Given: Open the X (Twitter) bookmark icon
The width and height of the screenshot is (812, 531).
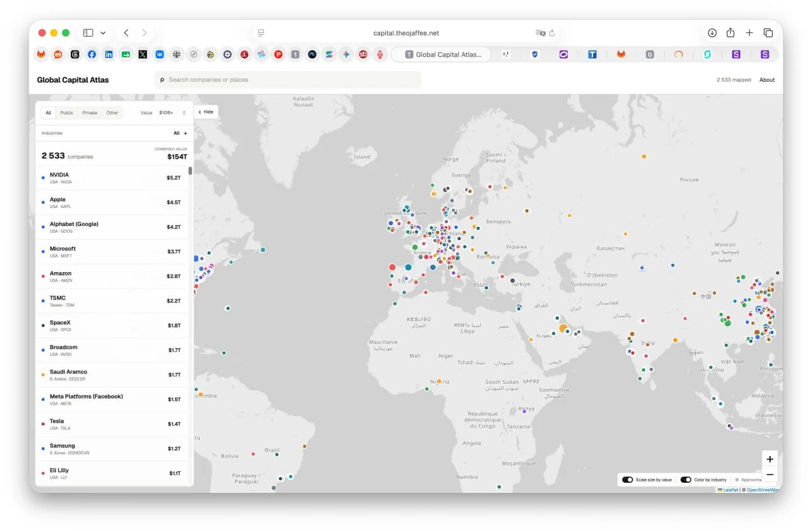Looking at the screenshot, I should 143,55.
